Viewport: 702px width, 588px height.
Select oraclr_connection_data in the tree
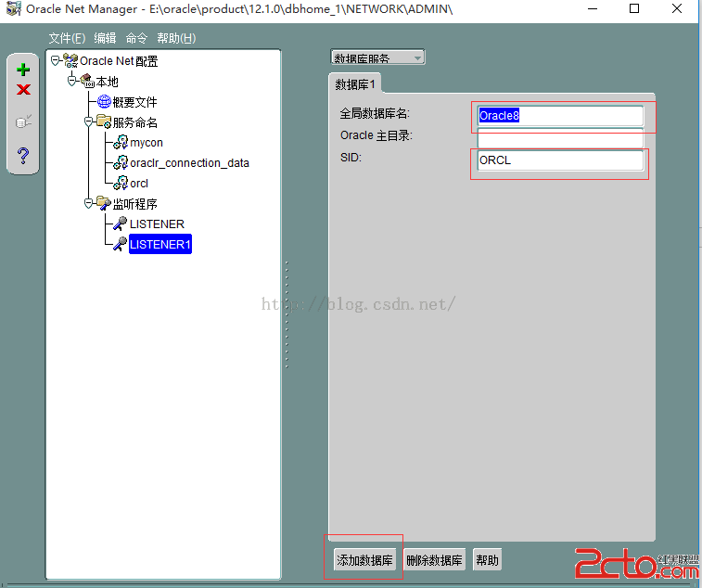coord(189,162)
